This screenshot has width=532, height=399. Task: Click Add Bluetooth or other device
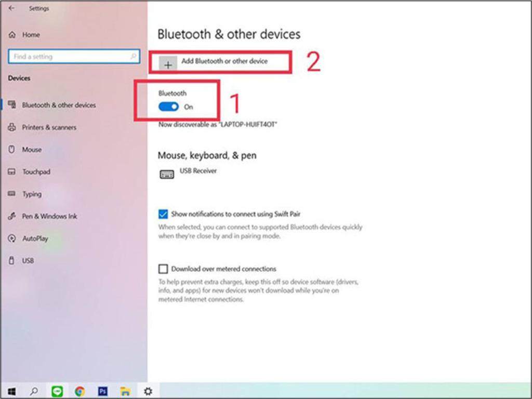(x=224, y=61)
